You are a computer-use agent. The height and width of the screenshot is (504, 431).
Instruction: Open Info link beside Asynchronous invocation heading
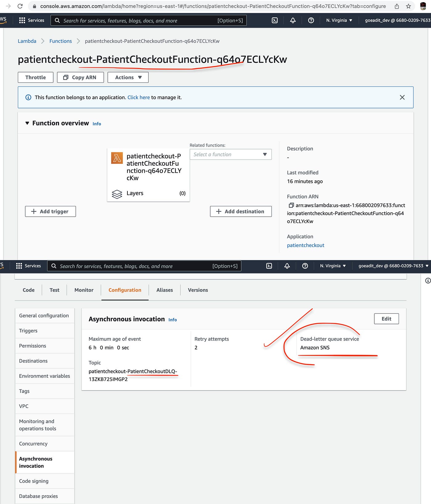click(x=173, y=320)
